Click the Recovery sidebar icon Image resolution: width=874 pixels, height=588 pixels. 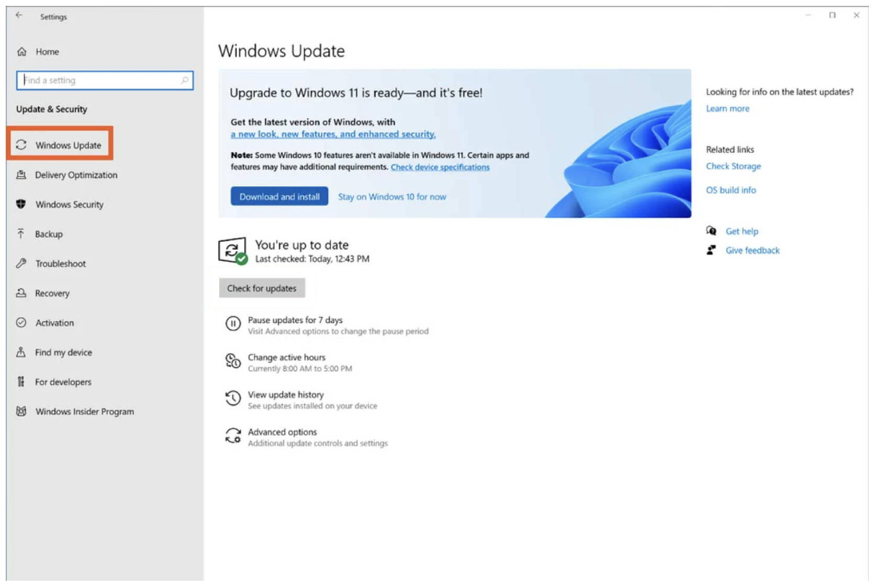pyautogui.click(x=21, y=293)
